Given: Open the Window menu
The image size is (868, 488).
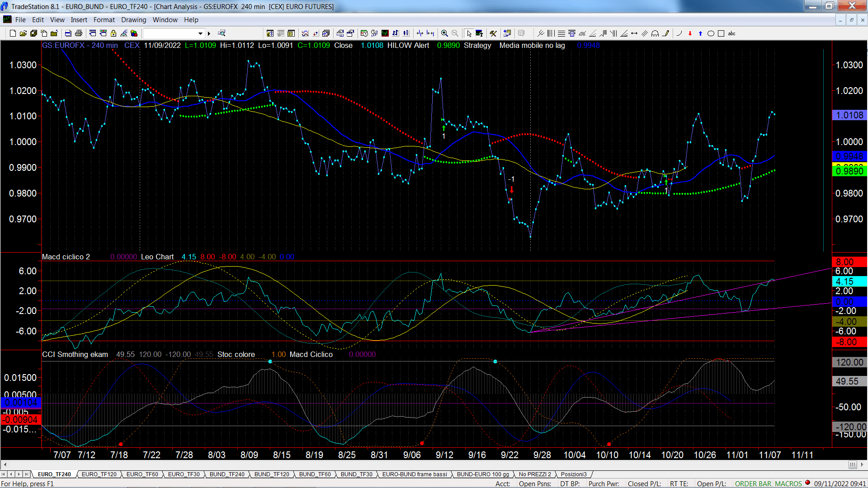Looking at the screenshot, I should point(165,19).
